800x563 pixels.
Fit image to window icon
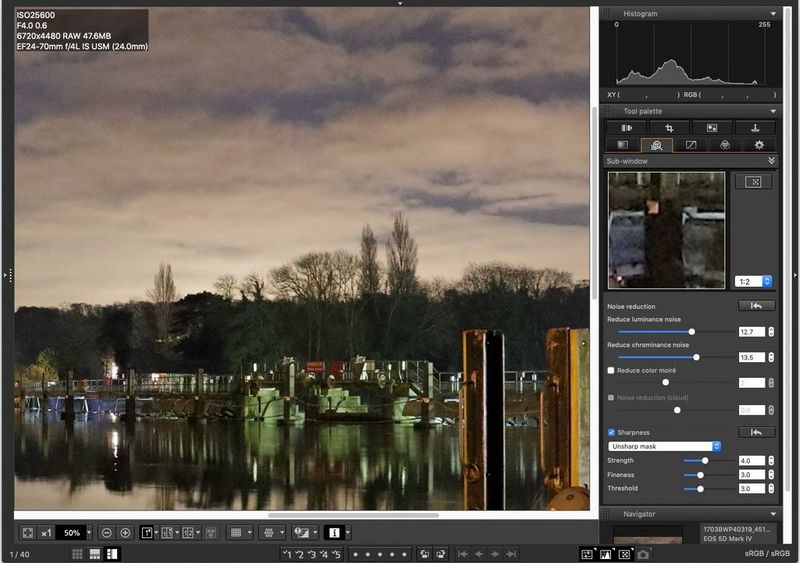point(28,533)
